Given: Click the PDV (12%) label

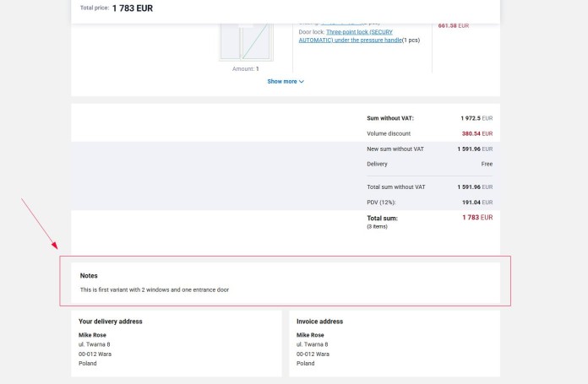Looking at the screenshot, I should tap(381, 203).
